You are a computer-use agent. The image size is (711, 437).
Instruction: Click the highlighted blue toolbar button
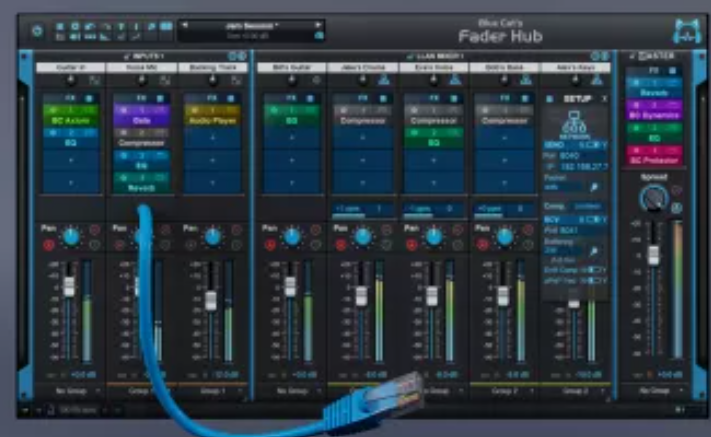(166, 27)
